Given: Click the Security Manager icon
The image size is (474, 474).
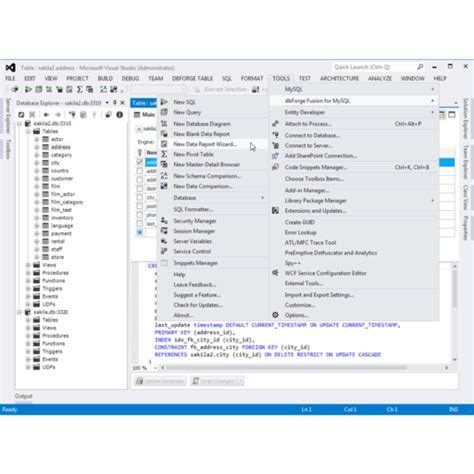Looking at the screenshot, I should click(x=164, y=221).
